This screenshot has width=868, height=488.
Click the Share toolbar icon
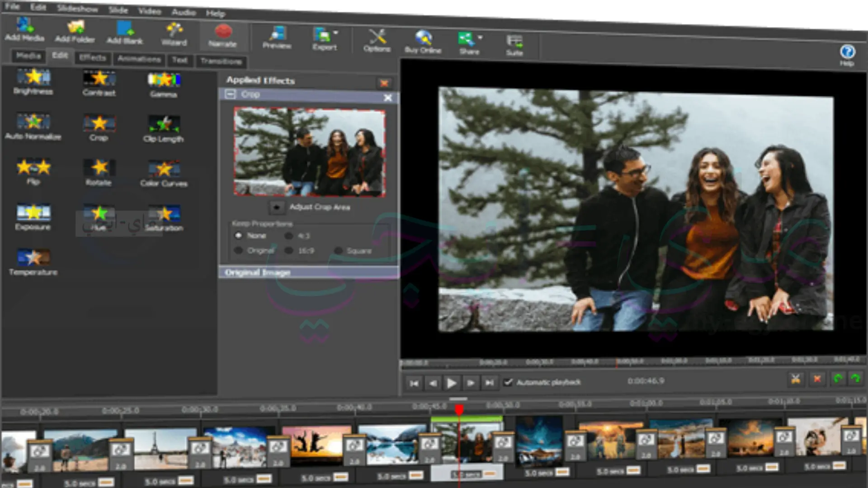click(467, 43)
